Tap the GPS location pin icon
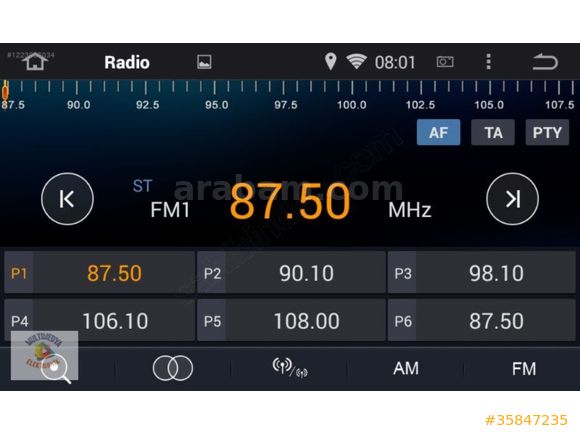 pyautogui.click(x=330, y=61)
